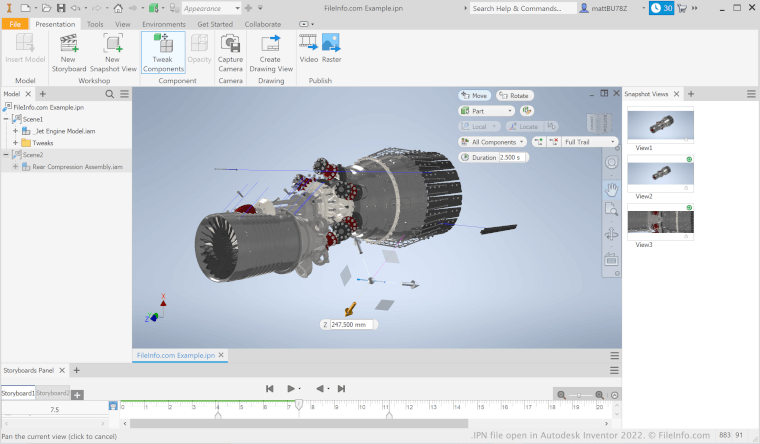Select the View2 snapshot thumbnail
The height and width of the screenshot is (444, 760).
[660, 176]
